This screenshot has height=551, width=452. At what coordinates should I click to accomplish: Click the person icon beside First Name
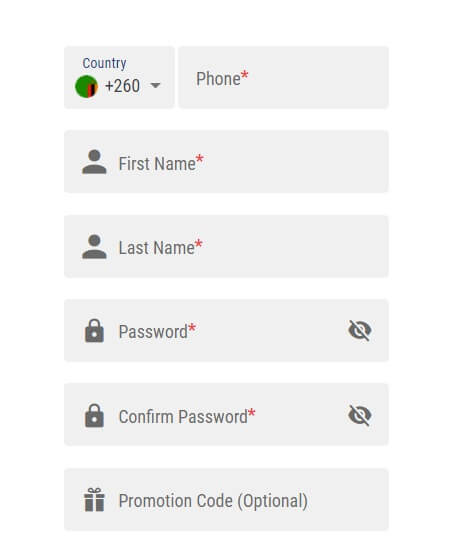[x=94, y=162]
